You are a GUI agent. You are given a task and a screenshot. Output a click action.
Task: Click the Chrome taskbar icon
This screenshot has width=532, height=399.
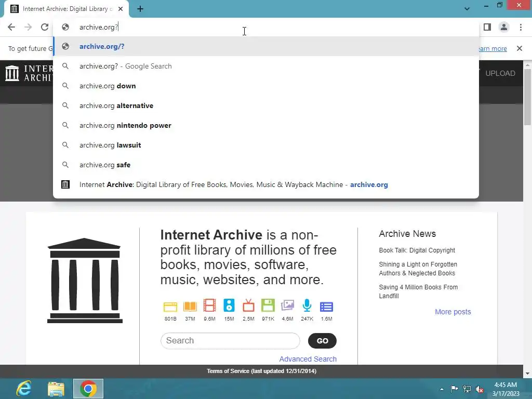coord(88,389)
